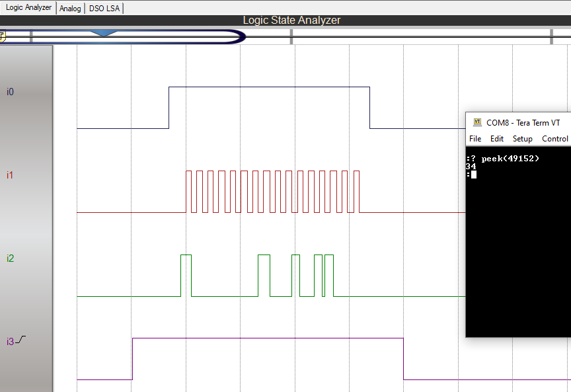Image resolution: width=571 pixels, height=392 pixels.
Task: Click the gray tick marker mid-timeline overview
Action: pos(291,37)
